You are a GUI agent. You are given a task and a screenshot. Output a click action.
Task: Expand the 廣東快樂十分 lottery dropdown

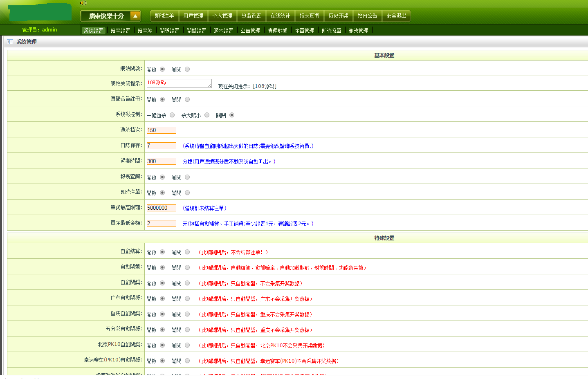tap(135, 16)
